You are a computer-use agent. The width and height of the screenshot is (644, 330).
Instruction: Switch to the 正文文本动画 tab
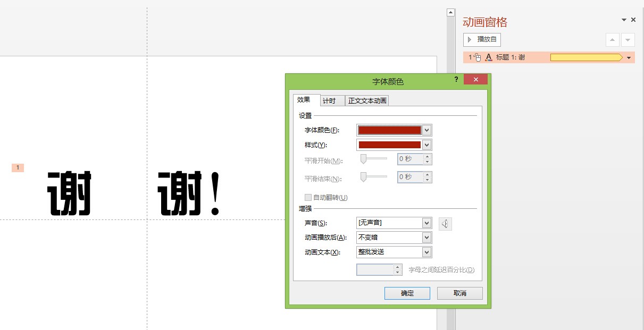tap(367, 101)
